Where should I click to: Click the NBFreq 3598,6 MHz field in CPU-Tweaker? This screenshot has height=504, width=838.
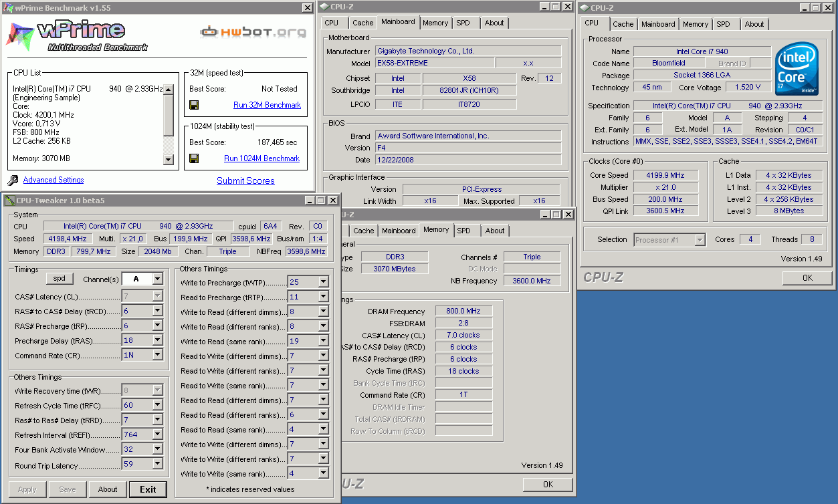pos(306,251)
